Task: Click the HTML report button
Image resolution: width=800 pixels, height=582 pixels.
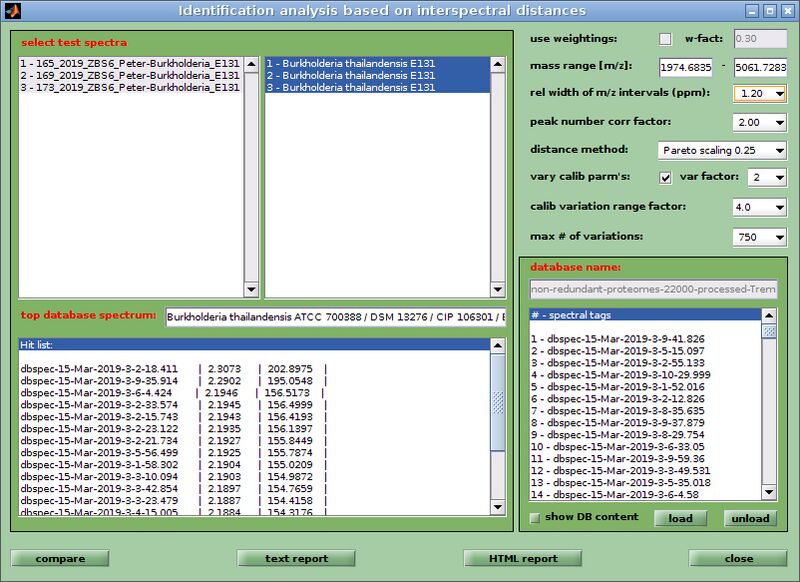Action: point(524,558)
